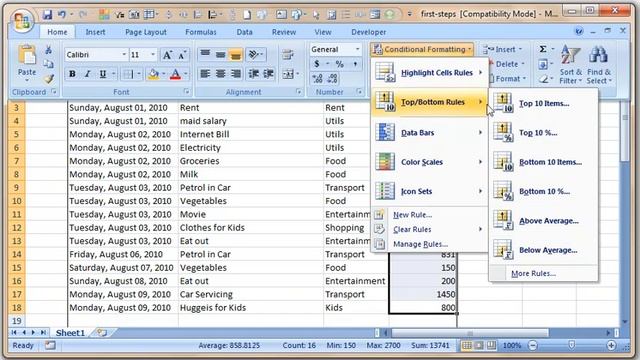Increase the decimal places

coord(318,78)
